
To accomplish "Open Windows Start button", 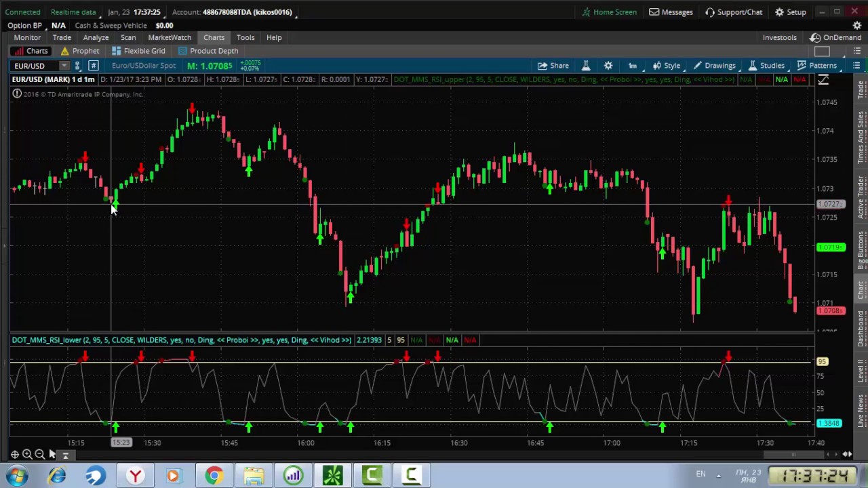I will [16, 476].
